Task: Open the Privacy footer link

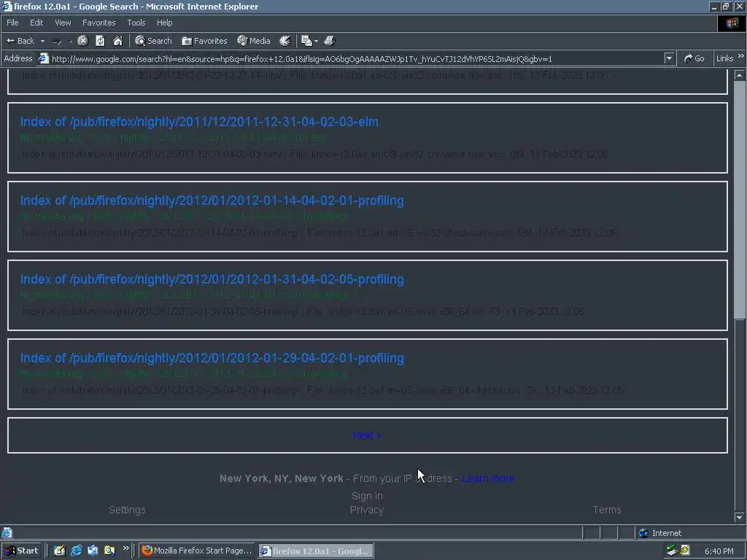Action: (x=367, y=510)
